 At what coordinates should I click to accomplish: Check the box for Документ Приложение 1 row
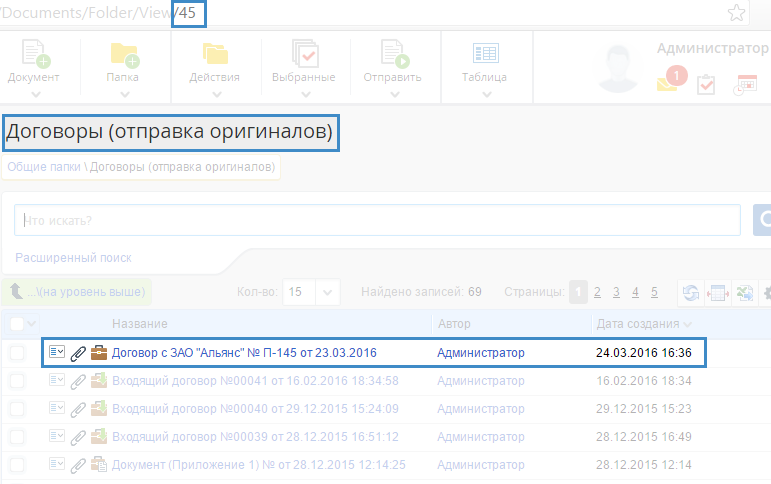[x=17, y=465]
